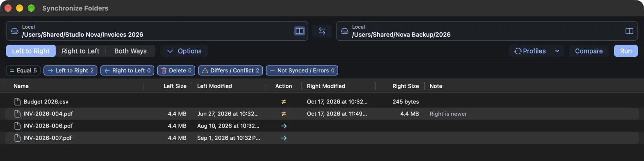This screenshot has width=644, height=161.
Task: Open the Profiles dropdown arrow
Action: pos(557,51)
